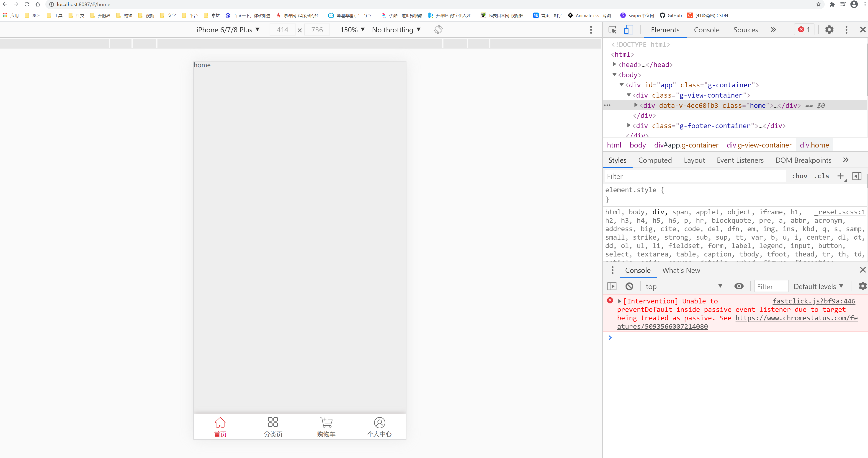The image size is (868, 458).
Task: Toggle the .cls class editor button
Action: click(x=821, y=176)
